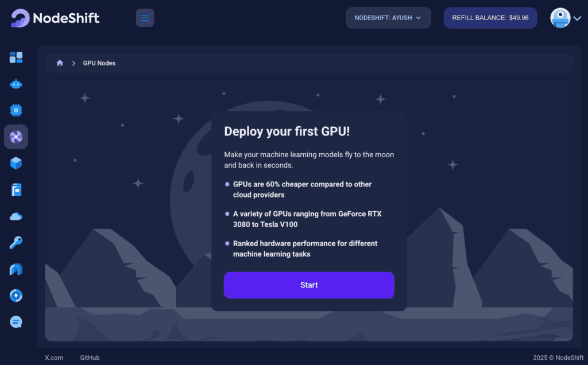588x365 pixels.
Task: Open the cloud icon in sidebar
Action: click(x=16, y=216)
